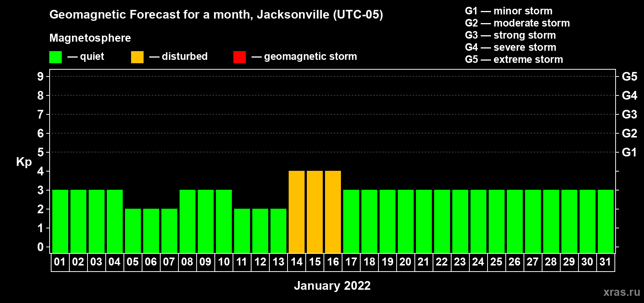Click the Magnetosphere heading

tap(90, 38)
